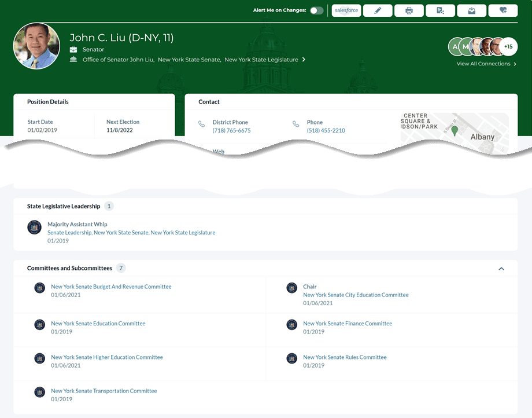Click the heart plus favorite icon
The height and width of the screenshot is (418, 532).
point(503,10)
